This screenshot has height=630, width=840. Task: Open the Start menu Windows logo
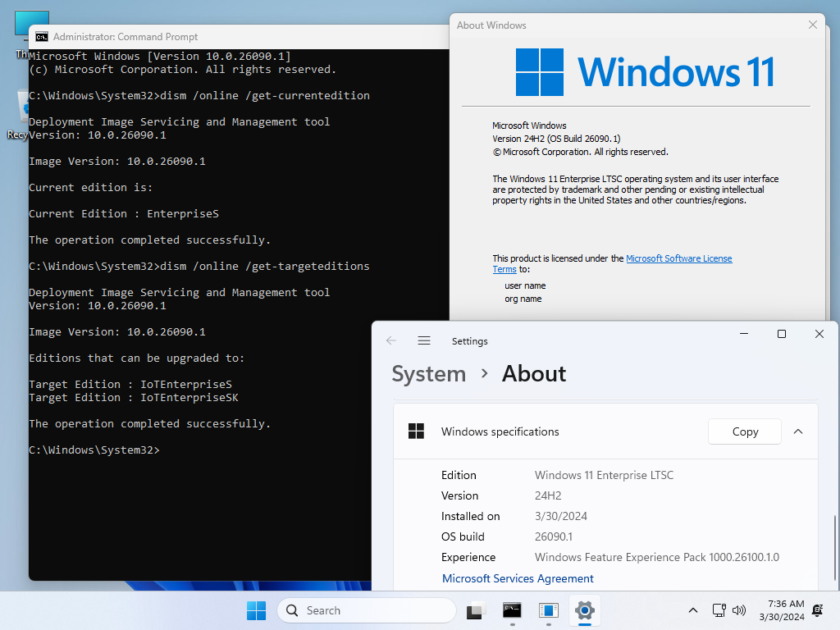tap(256, 610)
